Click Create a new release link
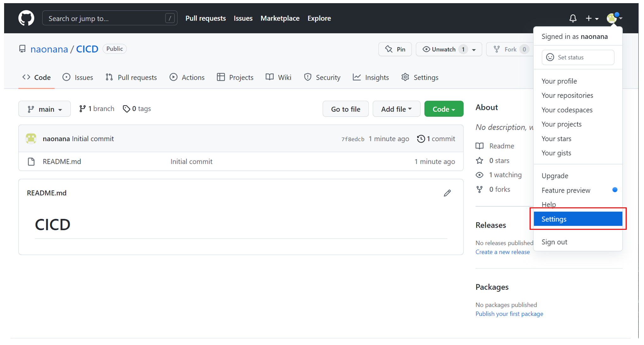 pyautogui.click(x=502, y=252)
